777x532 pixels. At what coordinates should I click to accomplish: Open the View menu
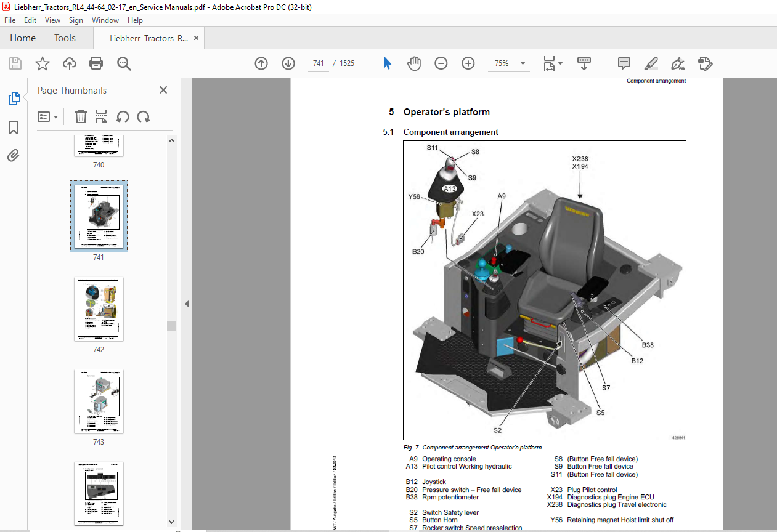53,20
